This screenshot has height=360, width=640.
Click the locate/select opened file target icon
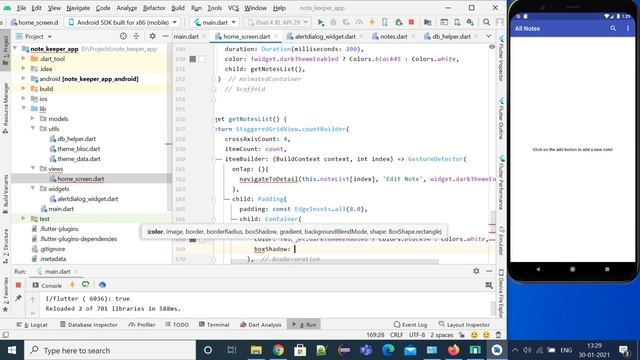click(123, 36)
